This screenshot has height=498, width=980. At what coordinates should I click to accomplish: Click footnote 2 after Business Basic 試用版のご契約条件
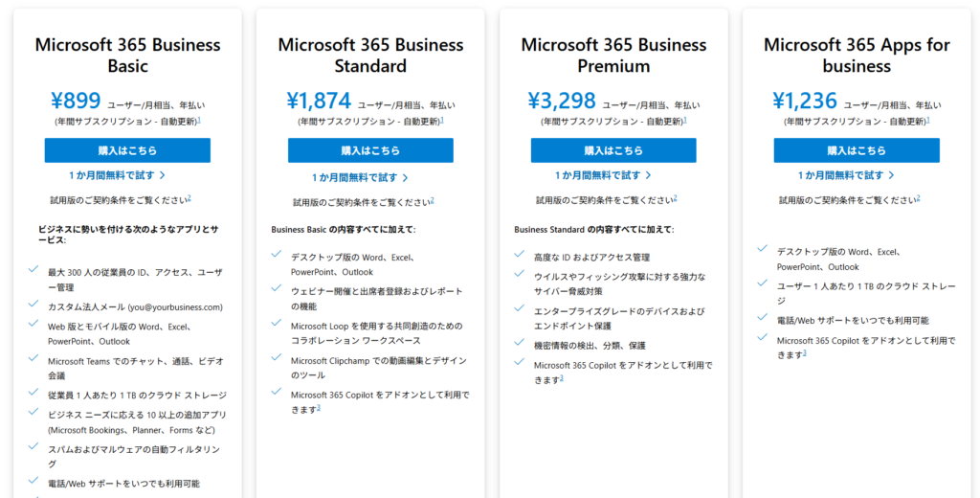tap(189, 198)
